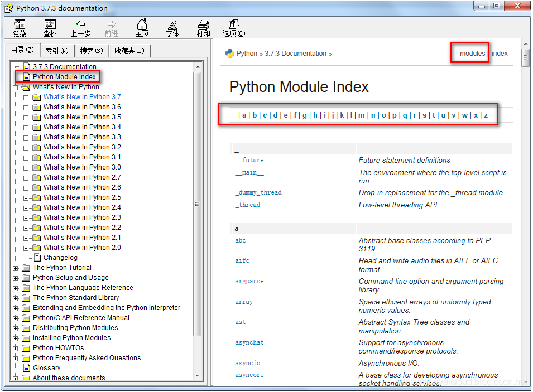Click the page icon of 3.7.3 Documentation
The height and width of the screenshot is (392, 533).
click(x=27, y=66)
